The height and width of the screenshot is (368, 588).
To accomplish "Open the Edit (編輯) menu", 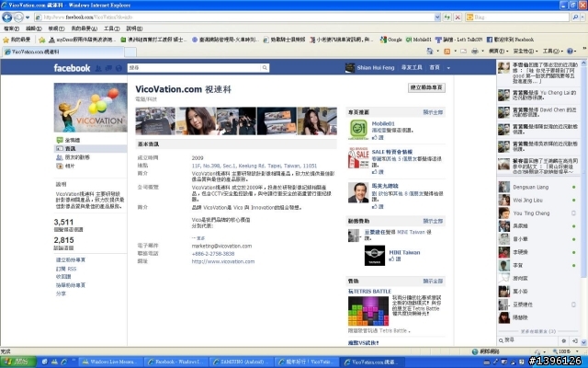I will 34,29.
